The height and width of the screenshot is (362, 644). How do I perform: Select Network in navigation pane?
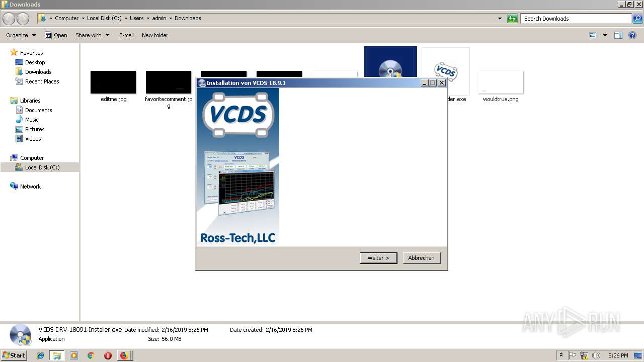click(30, 187)
